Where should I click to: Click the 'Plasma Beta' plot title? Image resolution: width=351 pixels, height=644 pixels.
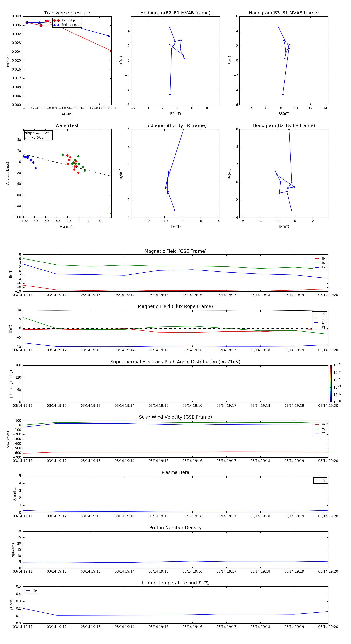[175, 473]
